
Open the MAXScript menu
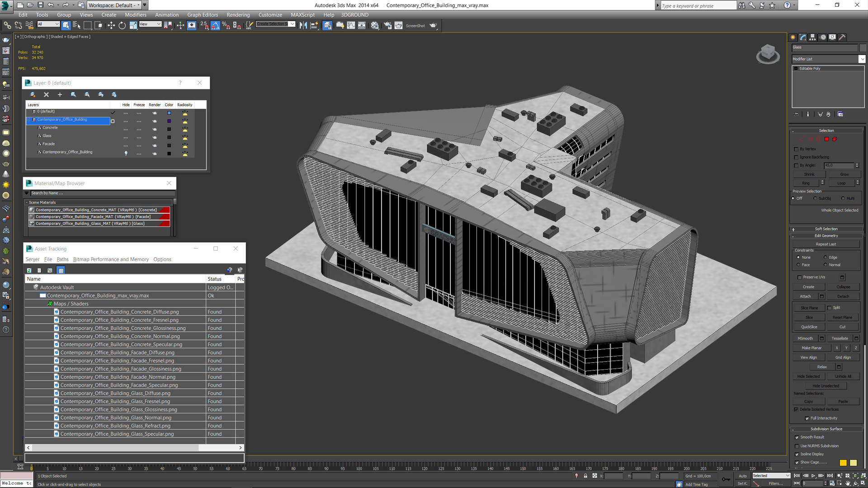click(x=302, y=15)
